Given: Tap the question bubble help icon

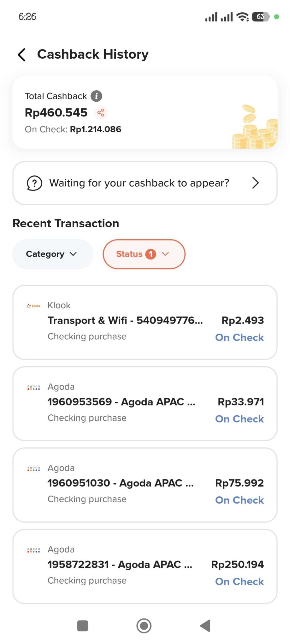Looking at the screenshot, I should [34, 183].
